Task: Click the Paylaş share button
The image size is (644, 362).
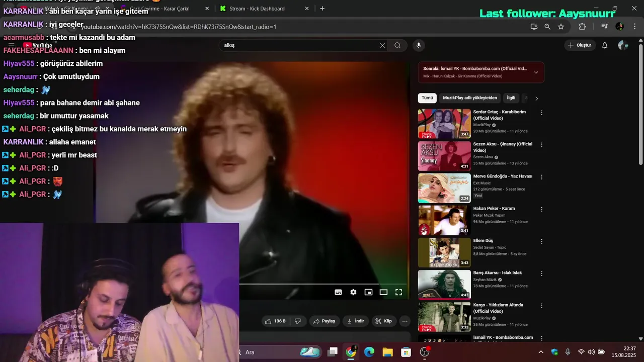Action: point(324,321)
